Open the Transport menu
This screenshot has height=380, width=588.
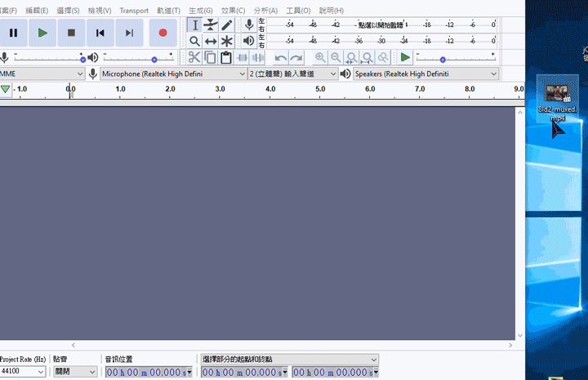[134, 11]
